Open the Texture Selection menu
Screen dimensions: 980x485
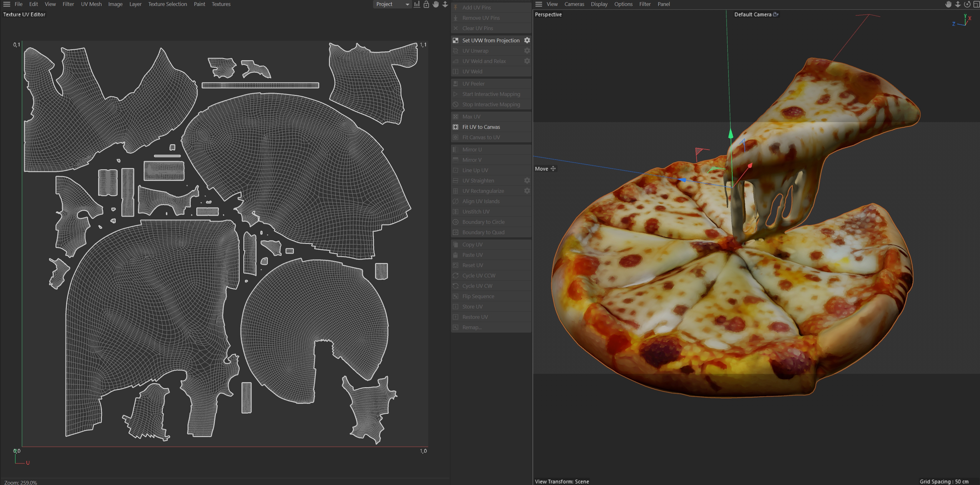(x=167, y=4)
